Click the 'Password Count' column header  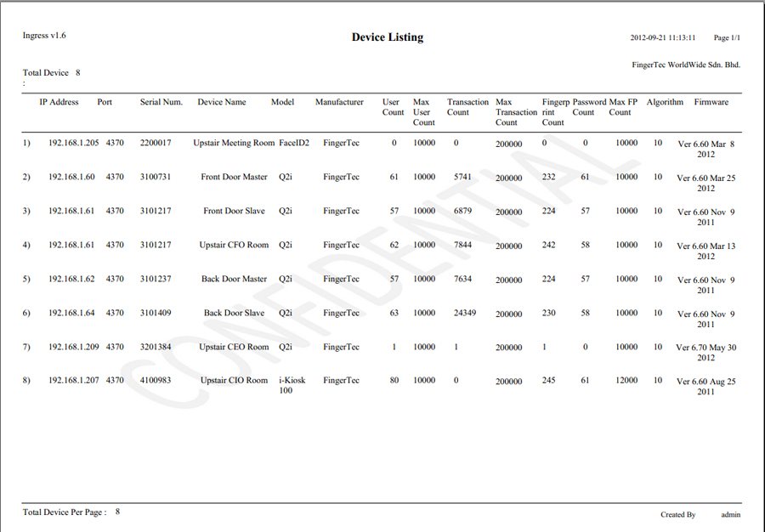(589, 107)
